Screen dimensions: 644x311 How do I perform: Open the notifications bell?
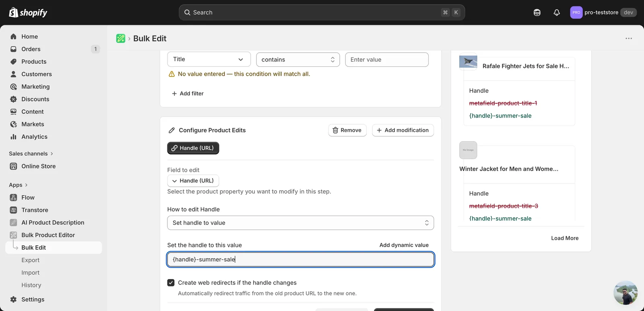tap(557, 12)
